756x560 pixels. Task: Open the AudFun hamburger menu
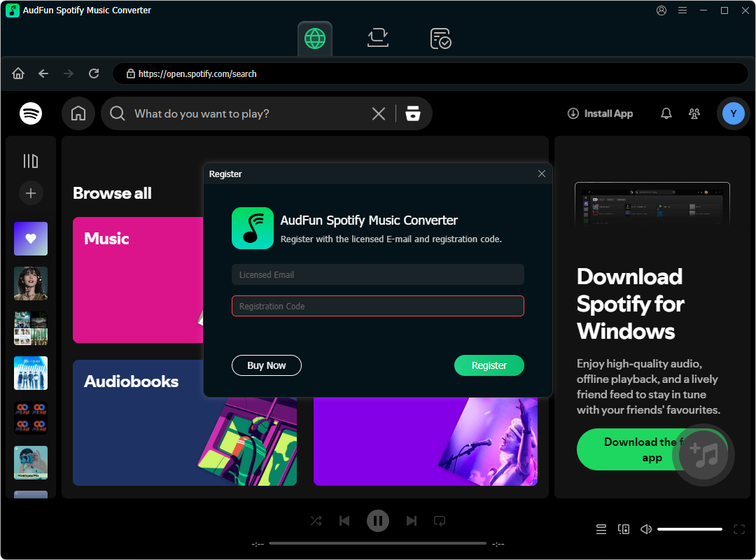coord(682,10)
